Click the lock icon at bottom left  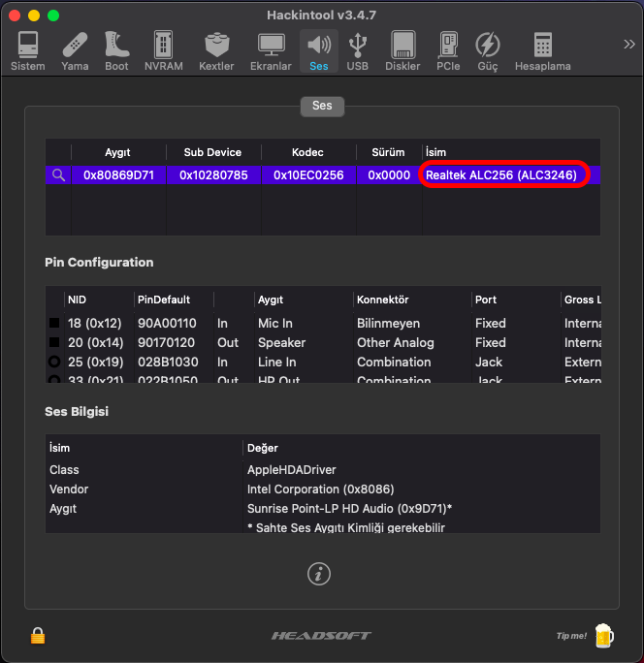coord(38,636)
